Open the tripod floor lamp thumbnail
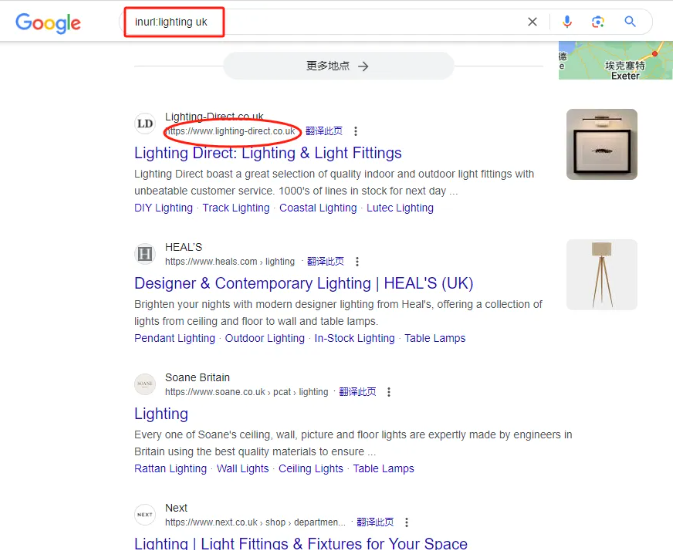This screenshot has width=687, height=550. (602, 274)
